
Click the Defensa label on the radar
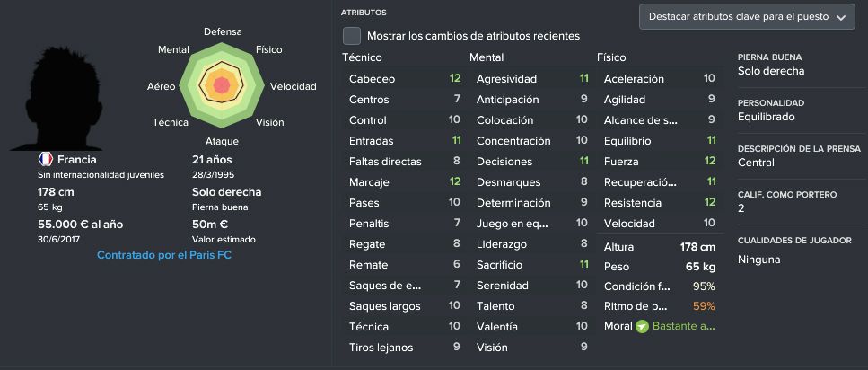pyautogui.click(x=223, y=31)
